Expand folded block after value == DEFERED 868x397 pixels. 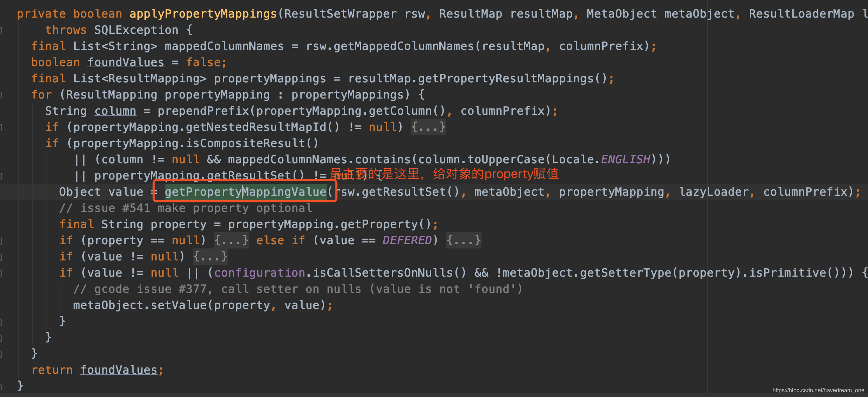(464, 240)
